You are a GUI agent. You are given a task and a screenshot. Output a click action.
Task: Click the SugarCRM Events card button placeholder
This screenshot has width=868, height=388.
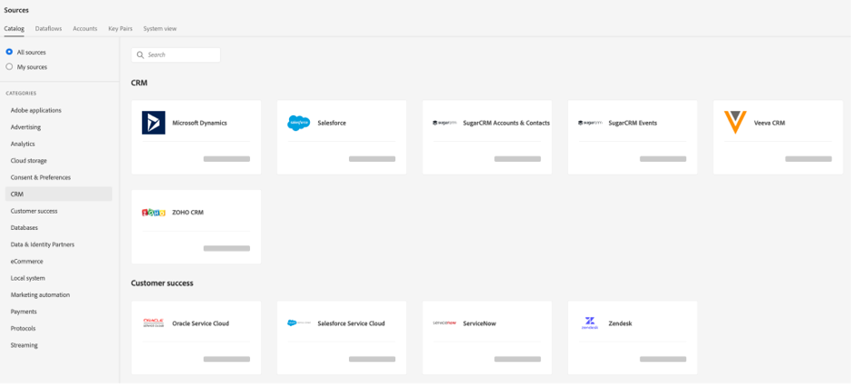click(x=663, y=159)
